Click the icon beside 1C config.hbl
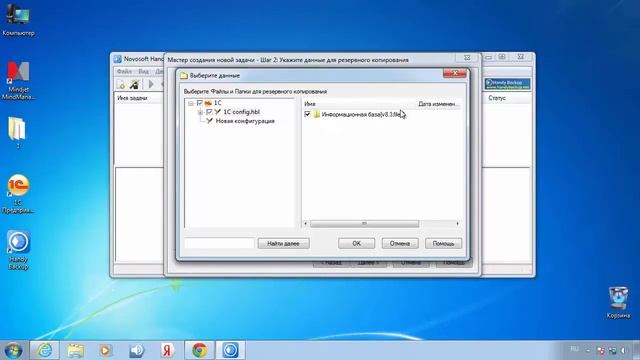The image size is (640, 360). [x=218, y=112]
